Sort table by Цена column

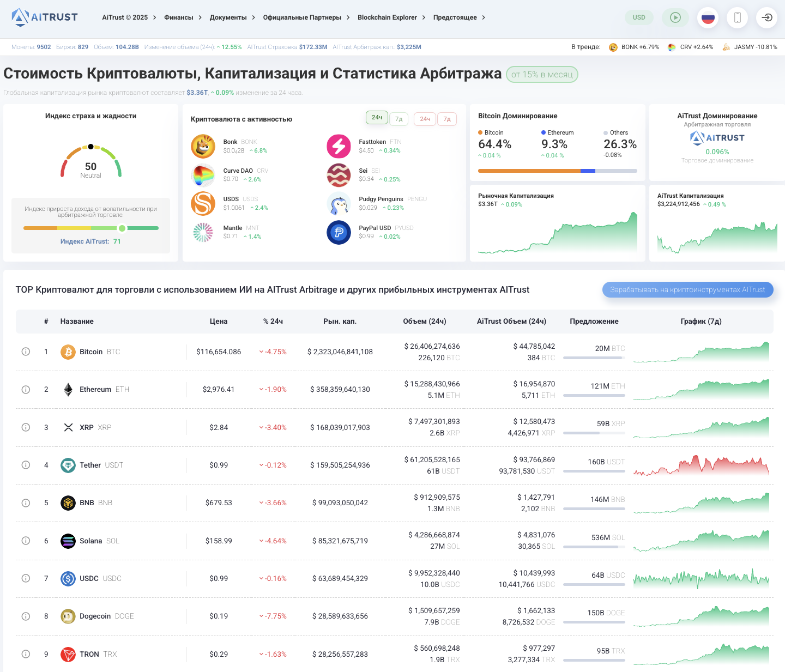click(219, 321)
